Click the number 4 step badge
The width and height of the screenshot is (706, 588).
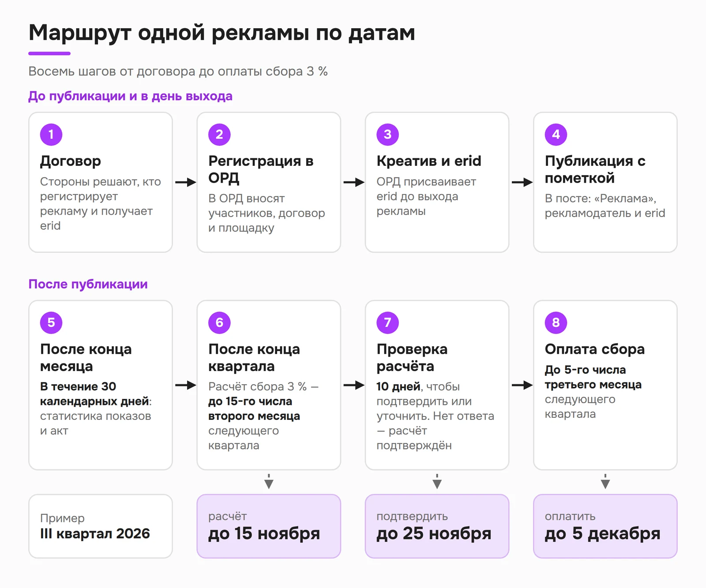point(556,135)
